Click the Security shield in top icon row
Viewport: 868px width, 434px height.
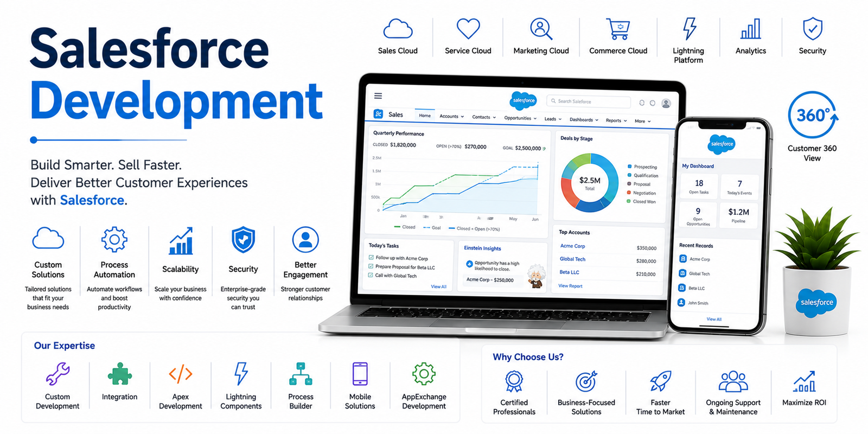tap(812, 29)
